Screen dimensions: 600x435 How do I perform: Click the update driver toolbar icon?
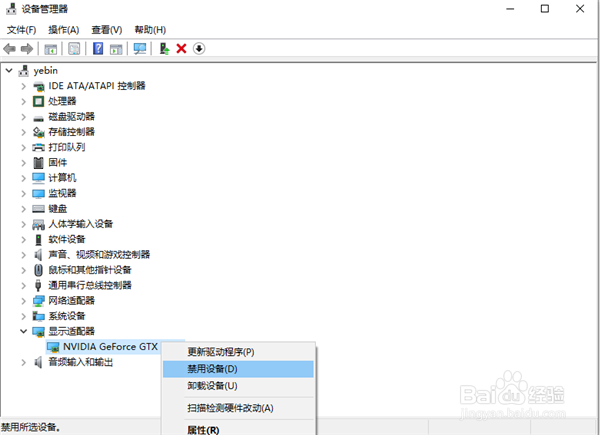pos(164,49)
